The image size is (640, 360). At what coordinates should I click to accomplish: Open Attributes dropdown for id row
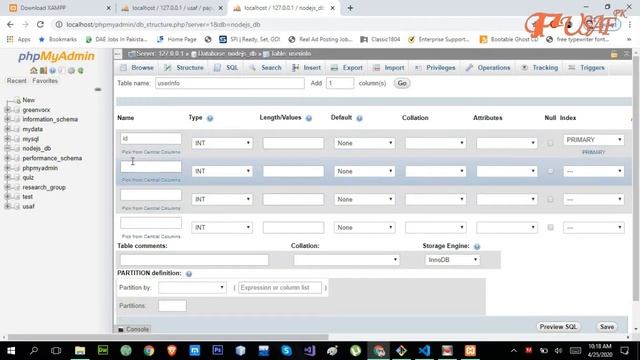click(x=507, y=143)
